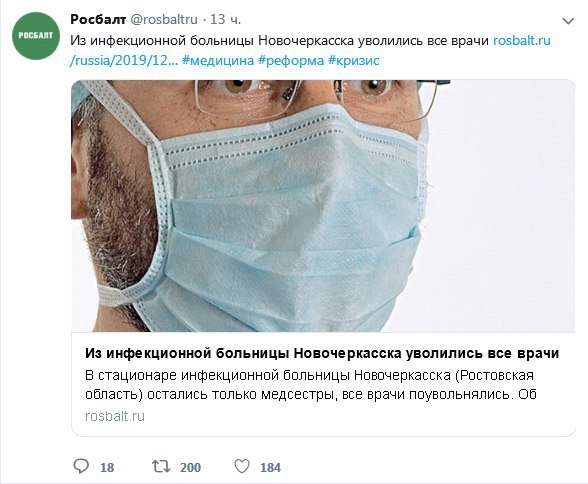The width and height of the screenshot is (588, 484).
Task: Click the masked doctor preview image
Action: click(323, 206)
